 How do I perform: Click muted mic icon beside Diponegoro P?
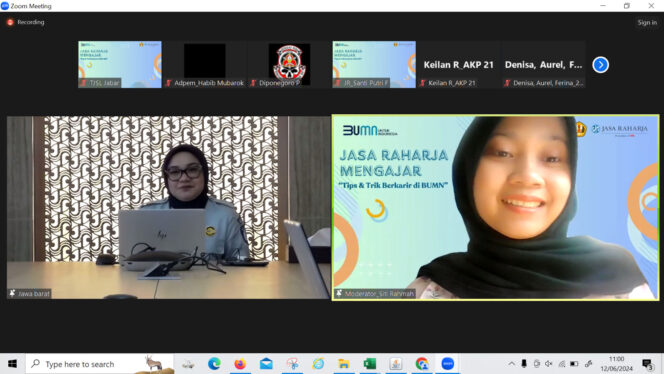coord(253,83)
